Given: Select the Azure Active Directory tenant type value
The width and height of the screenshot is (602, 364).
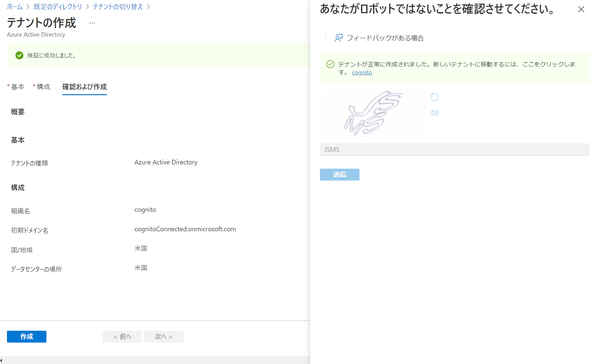Looking at the screenshot, I should coord(166,162).
